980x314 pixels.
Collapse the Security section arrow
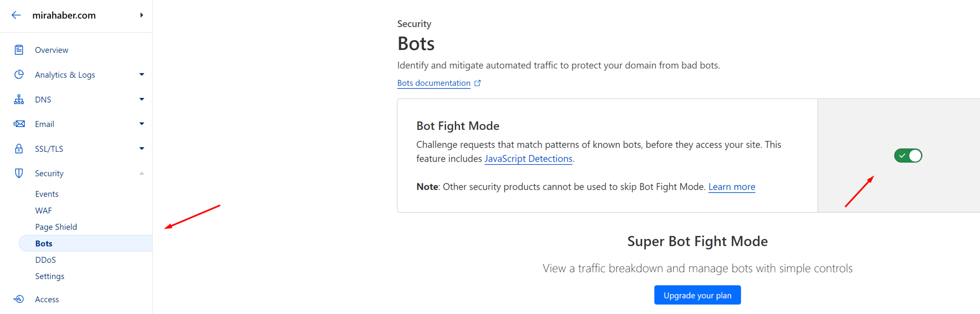tap(142, 173)
